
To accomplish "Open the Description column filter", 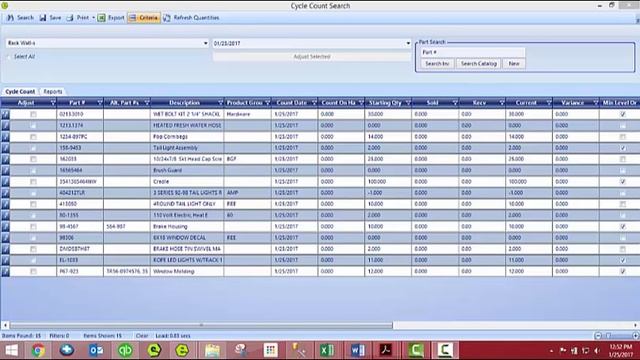I will pos(220,103).
